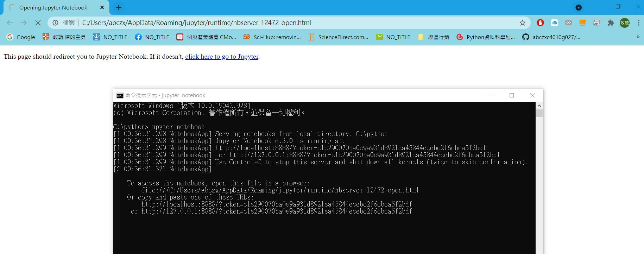The height and width of the screenshot is (254, 644).
Task: Maximize the jupyter notebook command prompt
Action: (x=512, y=95)
